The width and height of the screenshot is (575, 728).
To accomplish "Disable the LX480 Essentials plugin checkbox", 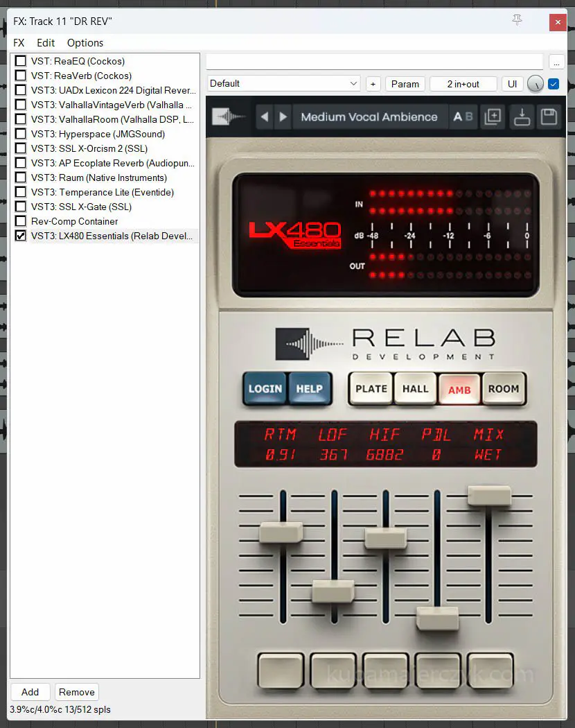I will pos(21,236).
